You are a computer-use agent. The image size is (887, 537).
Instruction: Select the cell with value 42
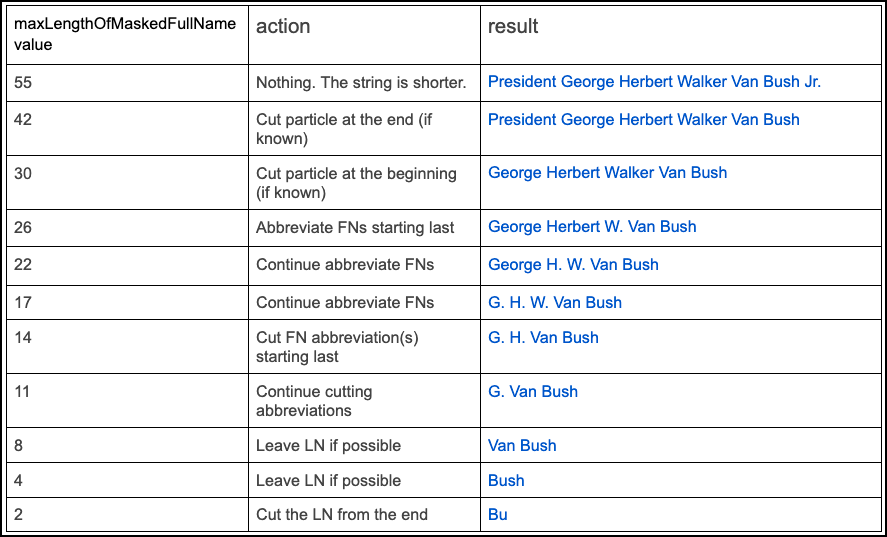click(x=23, y=120)
